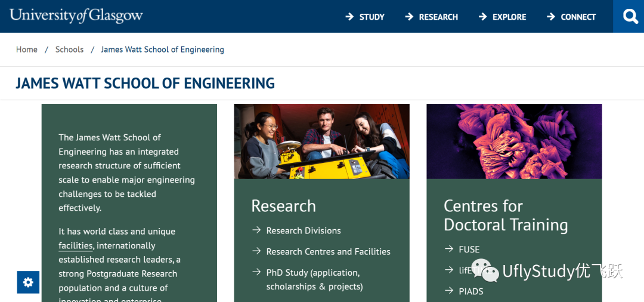Follow the underlined facilities link
Image resolution: width=644 pixels, height=302 pixels.
(76, 246)
